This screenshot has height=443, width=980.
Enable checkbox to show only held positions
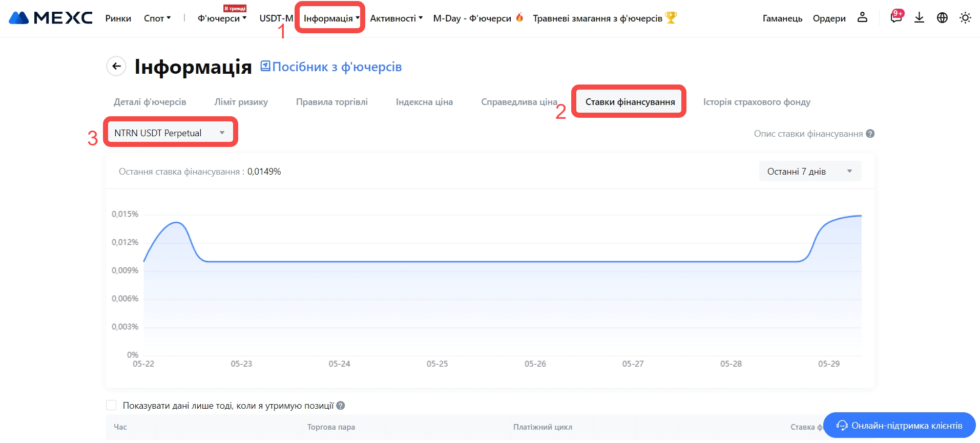[111, 406]
